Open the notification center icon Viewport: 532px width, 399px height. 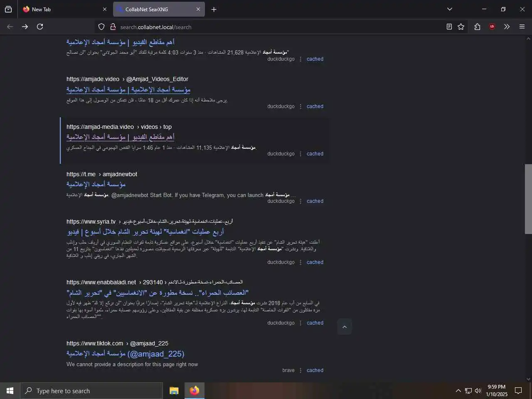click(518, 391)
